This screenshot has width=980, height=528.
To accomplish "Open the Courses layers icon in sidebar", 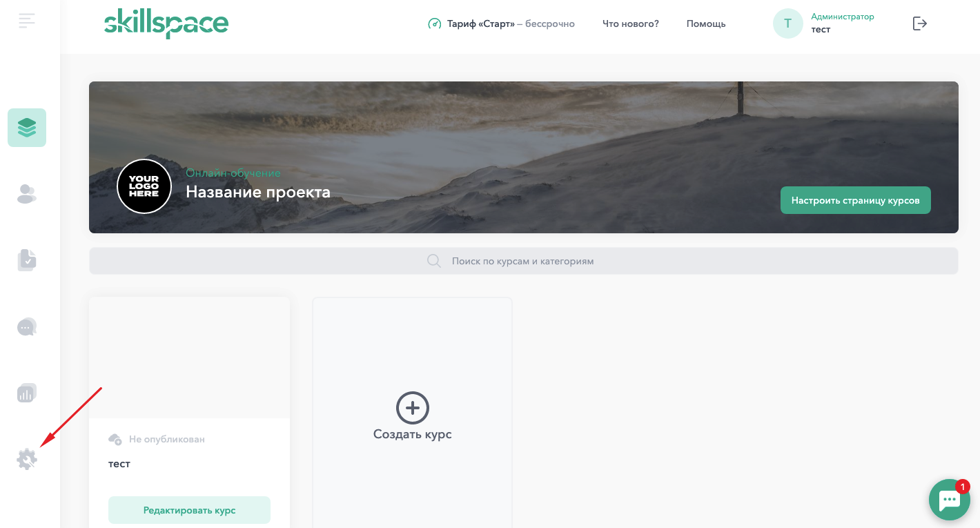I will 27,128.
